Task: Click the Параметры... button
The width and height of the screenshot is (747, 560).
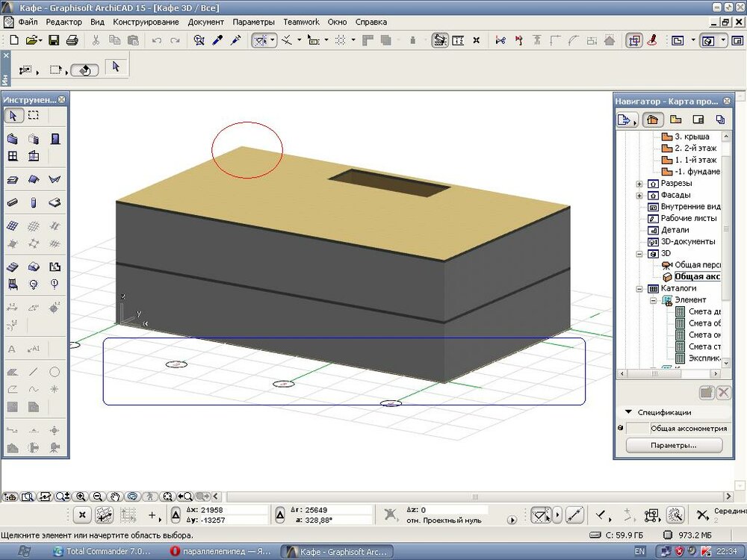Action: (674, 446)
